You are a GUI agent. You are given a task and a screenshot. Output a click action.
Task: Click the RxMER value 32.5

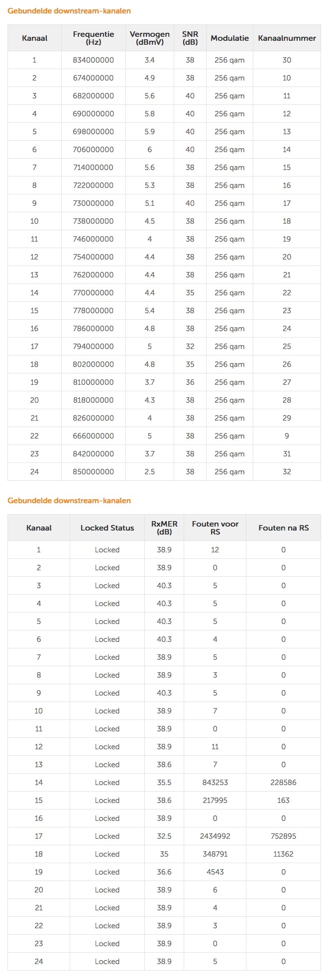coord(164,836)
